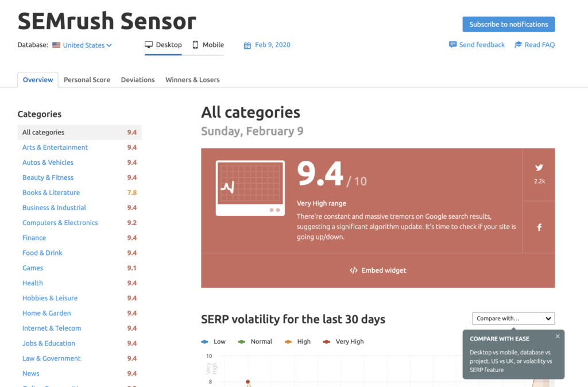Select Books & Literature category

pyautogui.click(x=51, y=193)
